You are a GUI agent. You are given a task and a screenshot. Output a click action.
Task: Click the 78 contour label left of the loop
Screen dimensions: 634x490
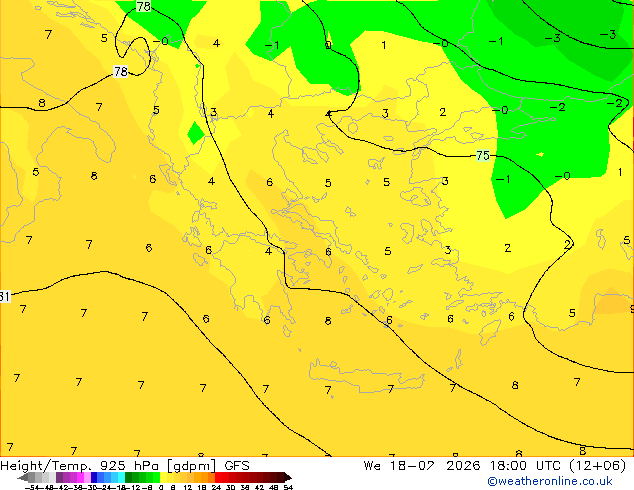pos(120,72)
